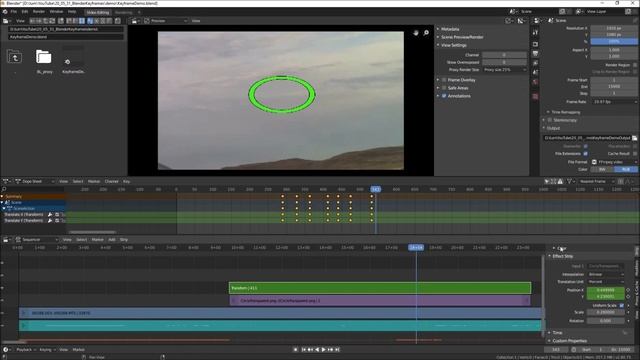The width and height of the screenshot is (640, 360).
Task: Open the Sequencer Strip menu
Action: (x=124, y=240)
